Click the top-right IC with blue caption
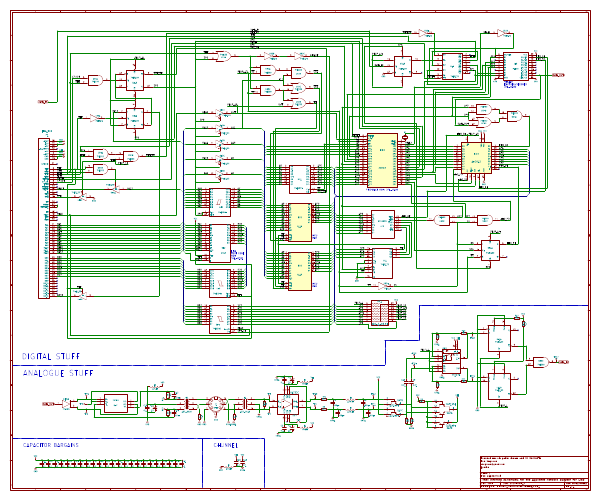 pyautogui.click(x=515, y=65)
